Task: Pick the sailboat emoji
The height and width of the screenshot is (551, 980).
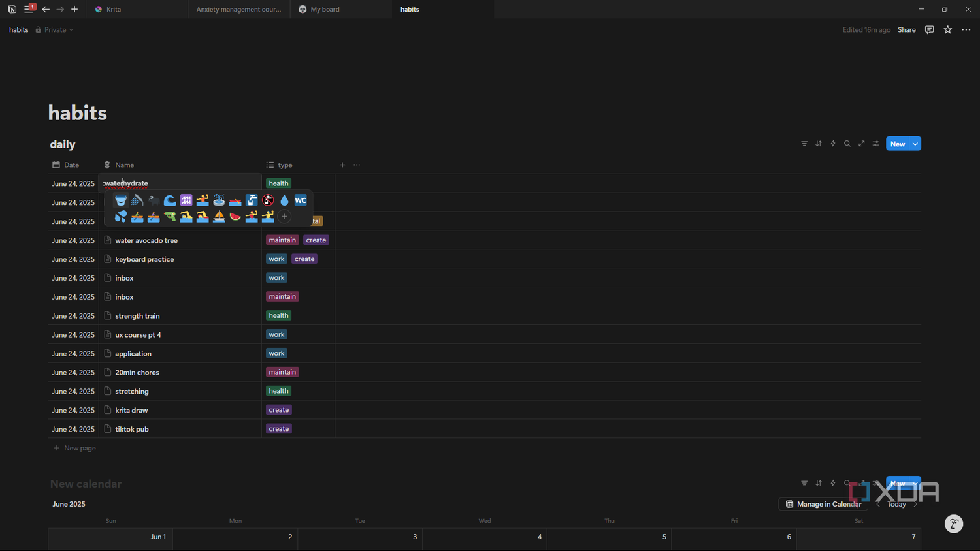Action: pos(219,216)
